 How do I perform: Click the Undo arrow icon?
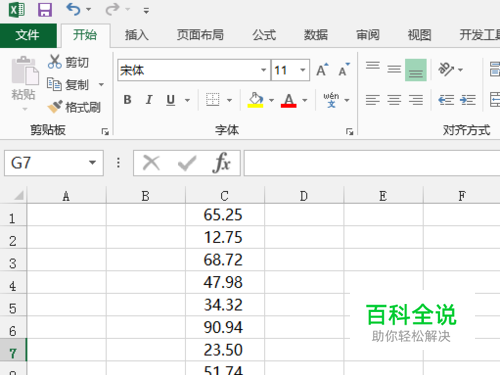[x=73, y=9]
